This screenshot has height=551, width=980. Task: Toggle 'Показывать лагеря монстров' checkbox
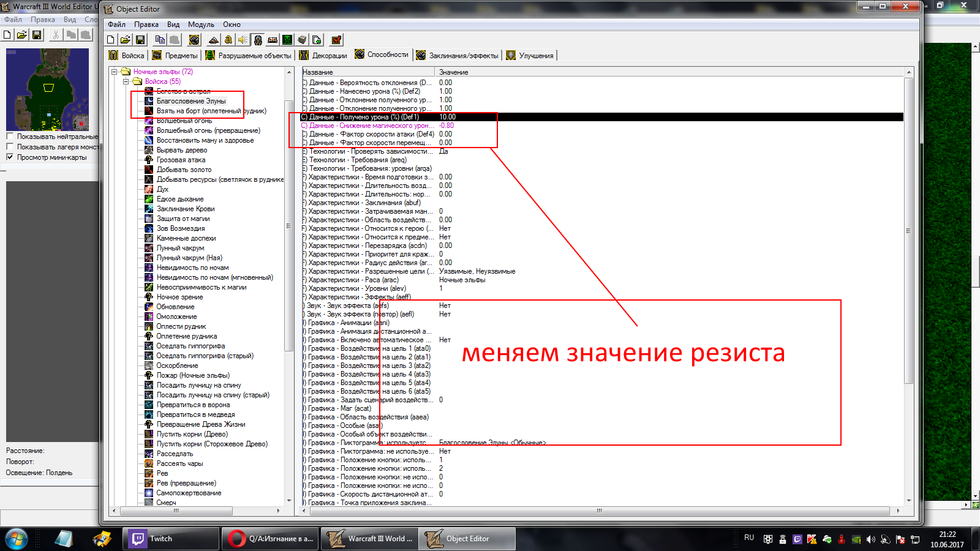tap(10, 147)
